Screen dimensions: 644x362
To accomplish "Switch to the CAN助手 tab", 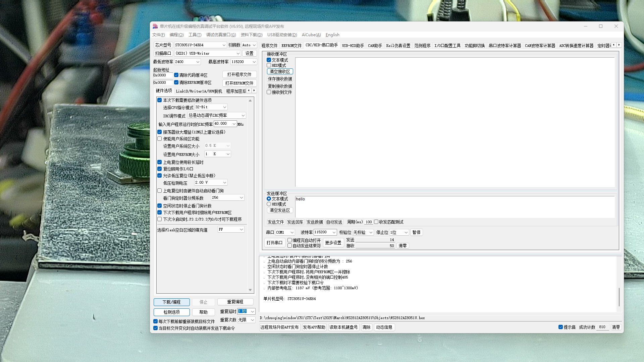I will (375, 46).
